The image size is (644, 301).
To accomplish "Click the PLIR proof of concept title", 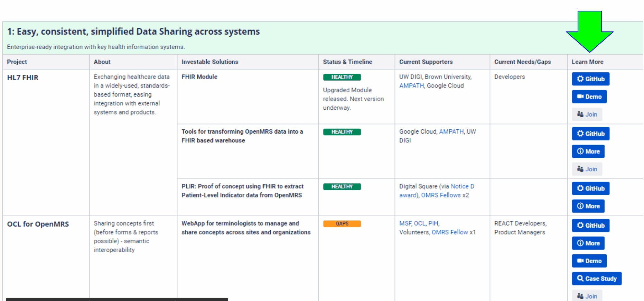I will click(242, 191).
